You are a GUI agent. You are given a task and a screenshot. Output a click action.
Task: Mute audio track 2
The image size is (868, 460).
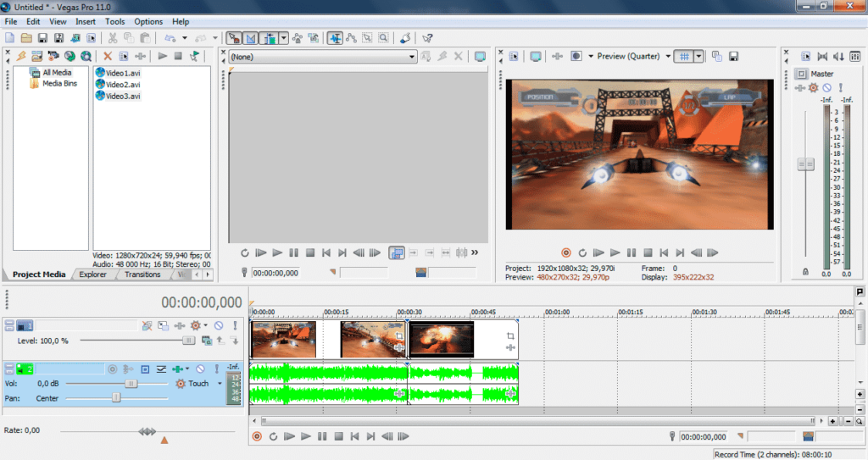click(x=200, y=369)
